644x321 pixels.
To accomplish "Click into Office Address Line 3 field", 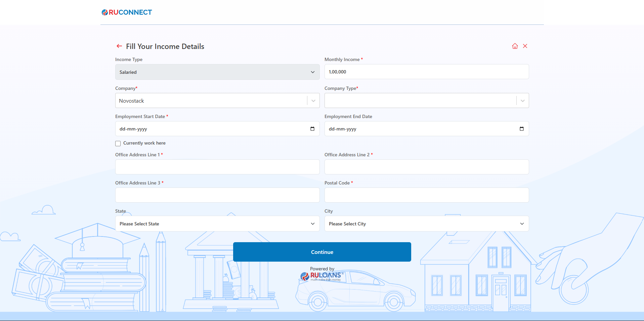I will click(x=217, y=195).
